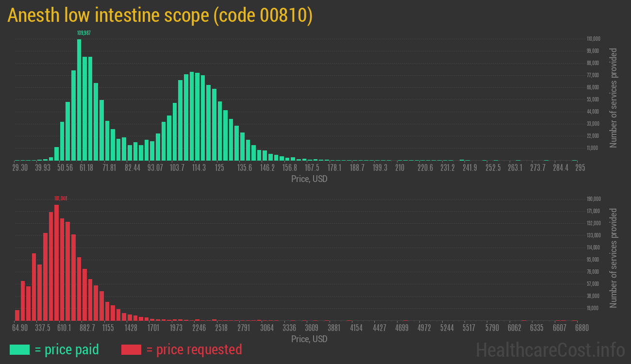Viewport: 631px width, 364px height.
Task: Click the chart title with code 00810
Action: (160, 16)
